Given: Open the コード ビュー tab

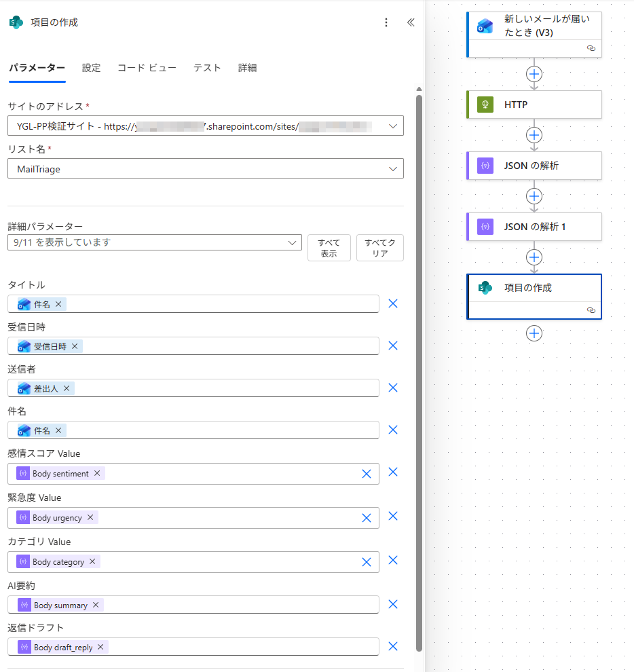Looking at the screenshot, I should pos(147,68).
